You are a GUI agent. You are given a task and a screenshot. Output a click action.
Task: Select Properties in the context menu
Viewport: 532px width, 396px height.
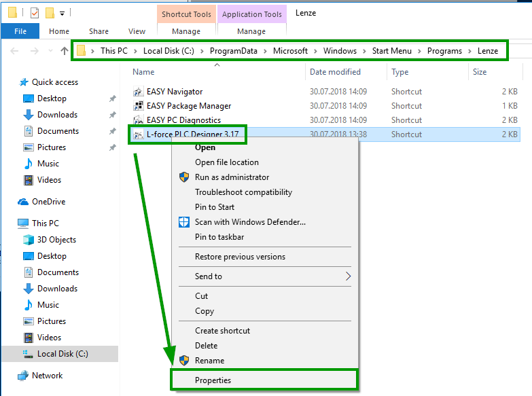click(x=213, y=380)
